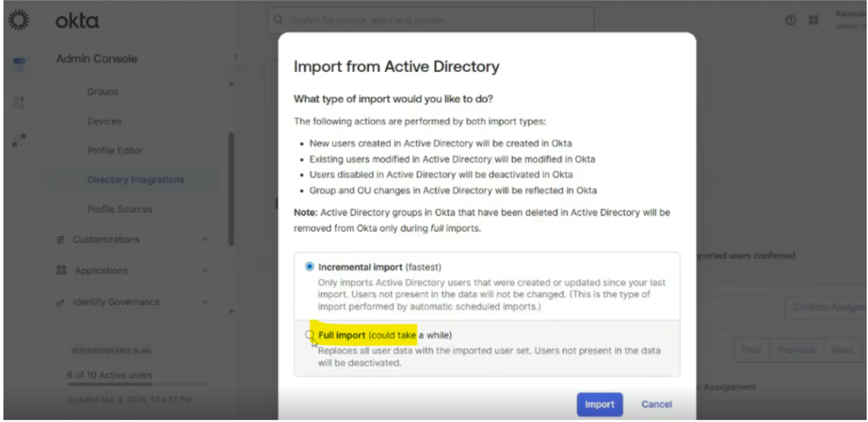This screenshot has height=422, width=868.
Task: Click the bottom icon in the left rail
Action: click(x=19, y=140)
